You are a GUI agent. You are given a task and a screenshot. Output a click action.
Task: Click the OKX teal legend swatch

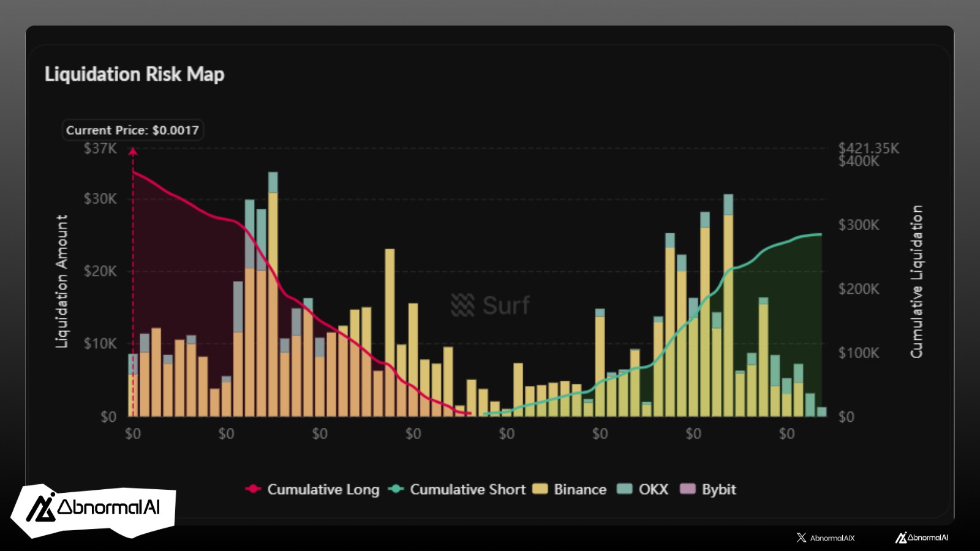click(x=625, y=489)
